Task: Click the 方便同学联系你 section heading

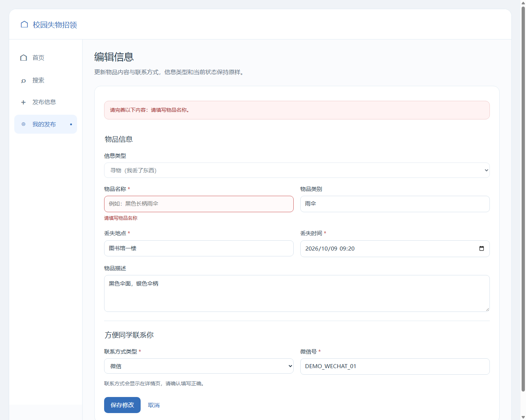Action: (x=129, y=335)
